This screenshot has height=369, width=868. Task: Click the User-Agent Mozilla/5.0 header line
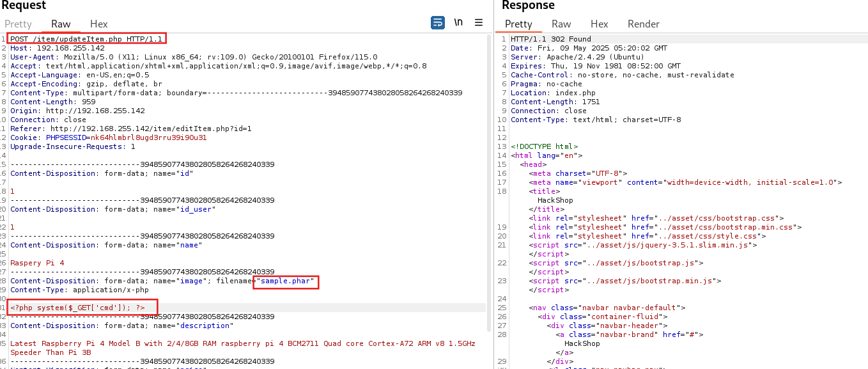(x=194, y=57)
